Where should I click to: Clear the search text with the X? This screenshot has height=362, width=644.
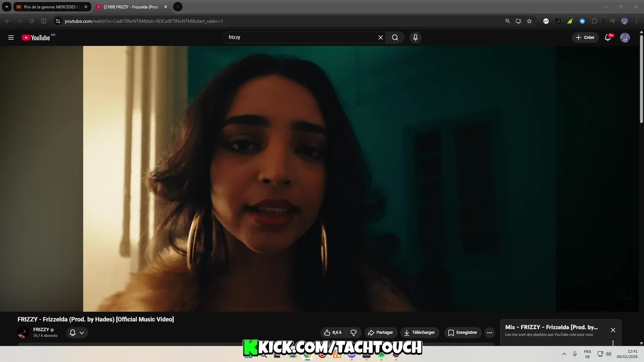(x=380, y=37)
